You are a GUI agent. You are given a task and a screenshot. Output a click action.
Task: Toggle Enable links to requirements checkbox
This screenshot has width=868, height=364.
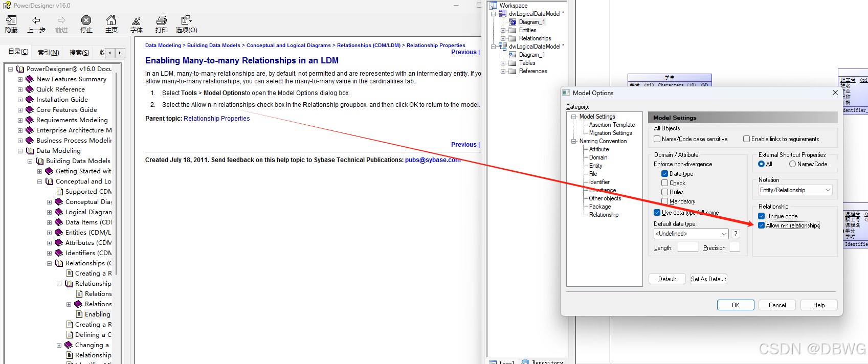pos(746,139)
